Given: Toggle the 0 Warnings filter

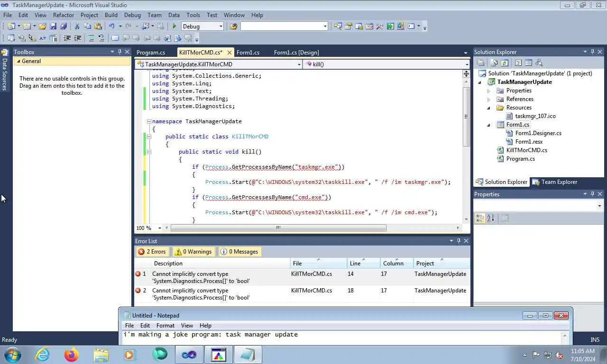Looking at the screenshot, I should tap(193, 252).
